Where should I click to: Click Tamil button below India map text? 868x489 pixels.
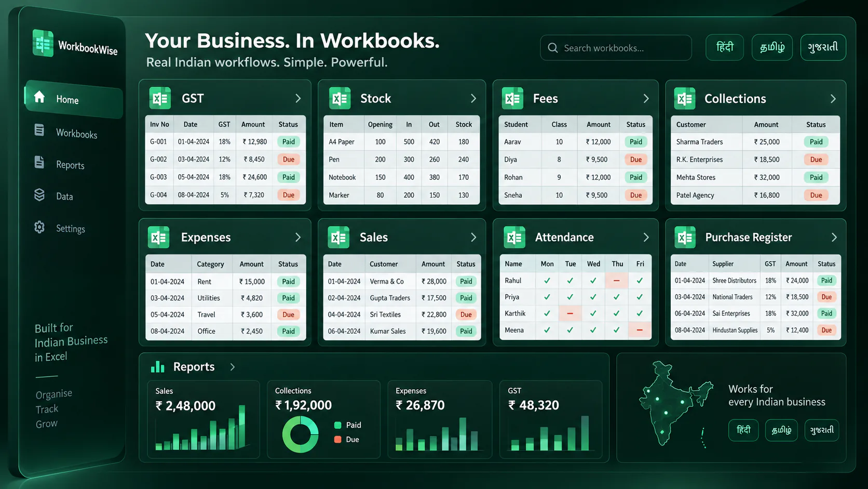[x=781, y=430]
